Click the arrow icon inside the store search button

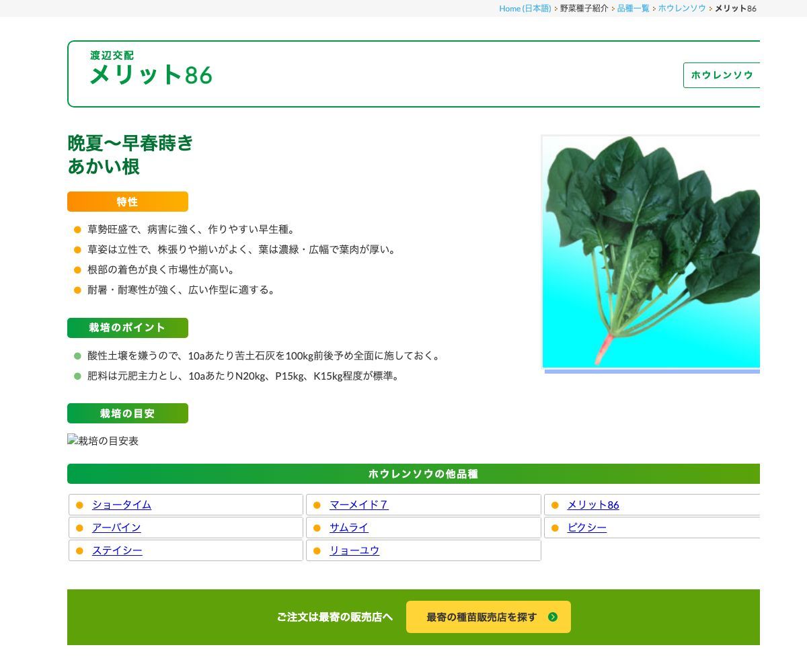click(x=553, y=617)
